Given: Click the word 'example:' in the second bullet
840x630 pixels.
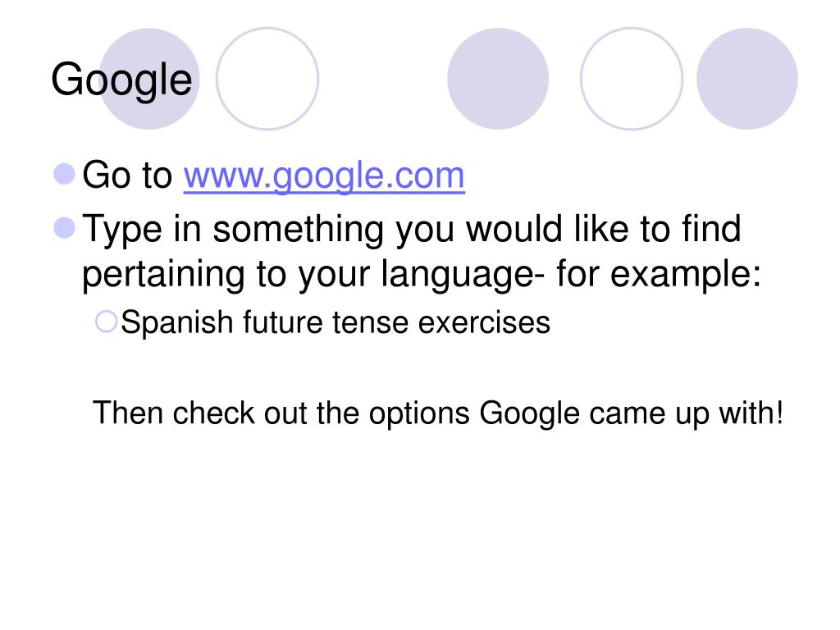Looking at the screenshot, I should (x=686, y=275).
